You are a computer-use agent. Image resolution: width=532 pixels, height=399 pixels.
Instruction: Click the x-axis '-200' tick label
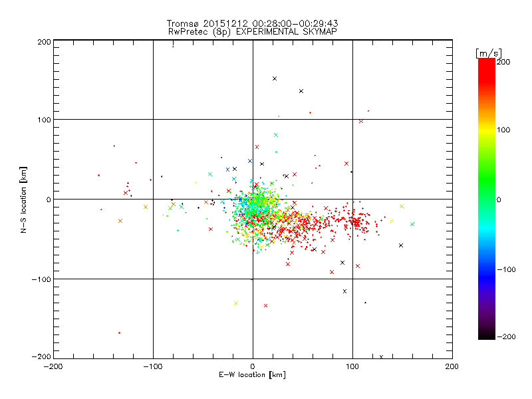(53, 366)
